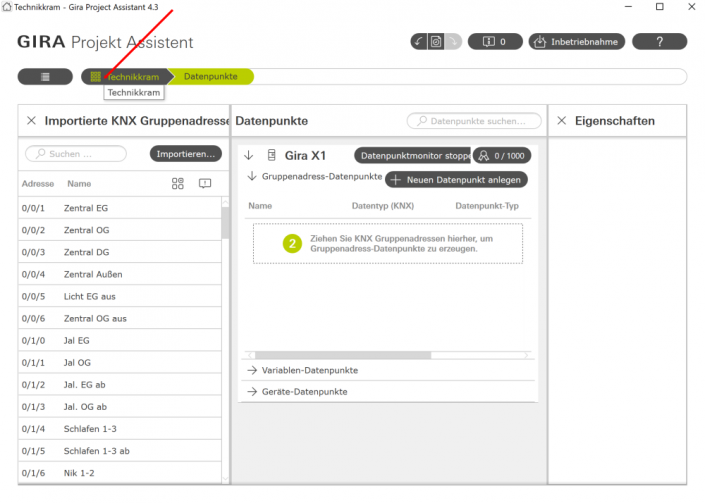Image resolution: width=705 pixels, height=503 pixels.
Task: Select row 0/0/1 Zentral EG
Action: [120, 208]
